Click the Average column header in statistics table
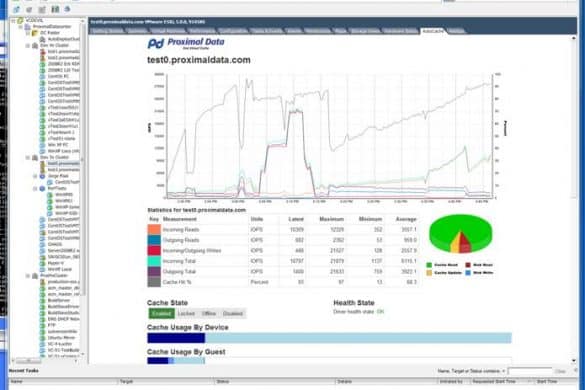585x390 pixels. click(406, 219)
